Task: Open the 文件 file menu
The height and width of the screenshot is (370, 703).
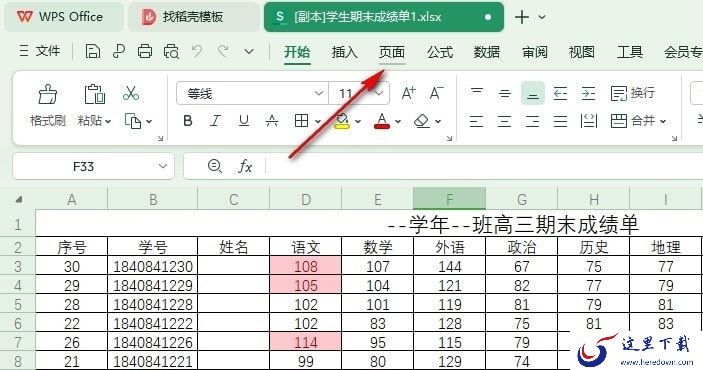Action: pyautogui.click(x=39, y=51)
